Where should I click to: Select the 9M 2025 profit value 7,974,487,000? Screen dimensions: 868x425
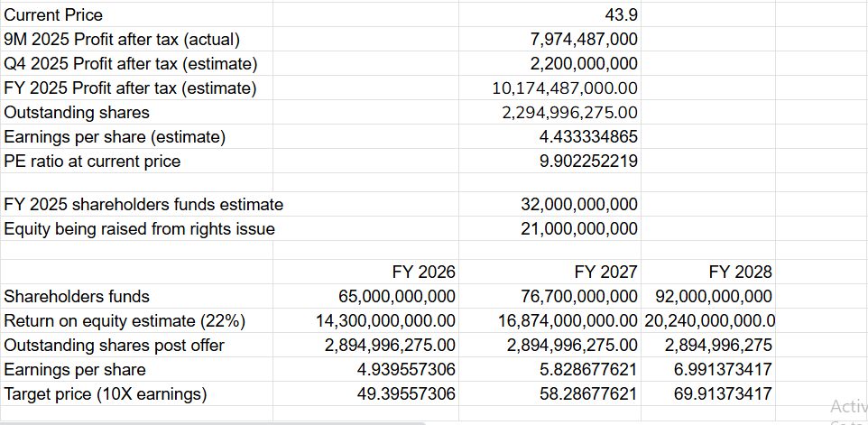tap(583, 39)
